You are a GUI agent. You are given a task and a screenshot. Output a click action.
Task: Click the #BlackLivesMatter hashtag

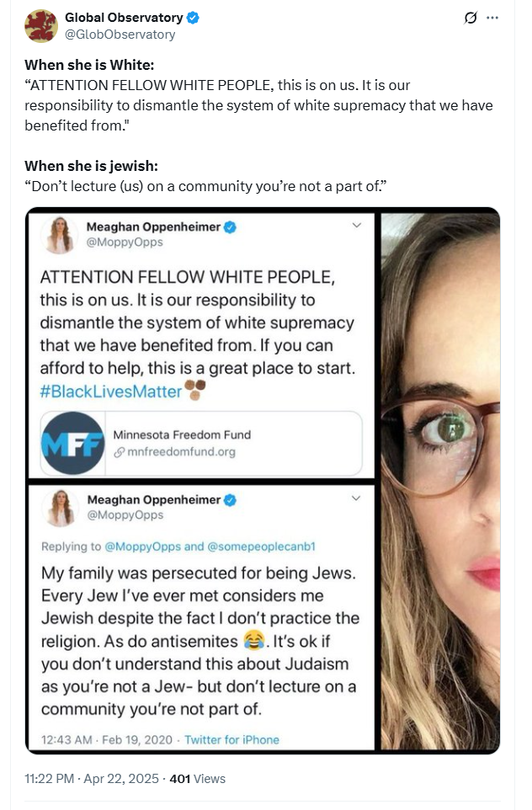point(110,391)
